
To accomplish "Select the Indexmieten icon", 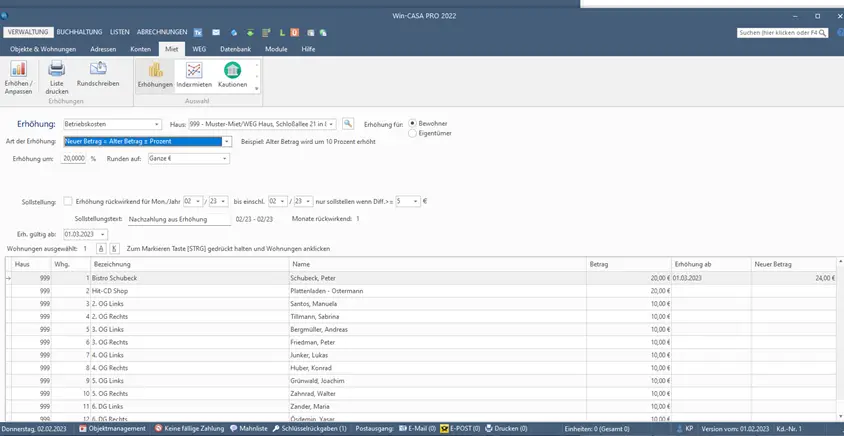I will [194, 70].
